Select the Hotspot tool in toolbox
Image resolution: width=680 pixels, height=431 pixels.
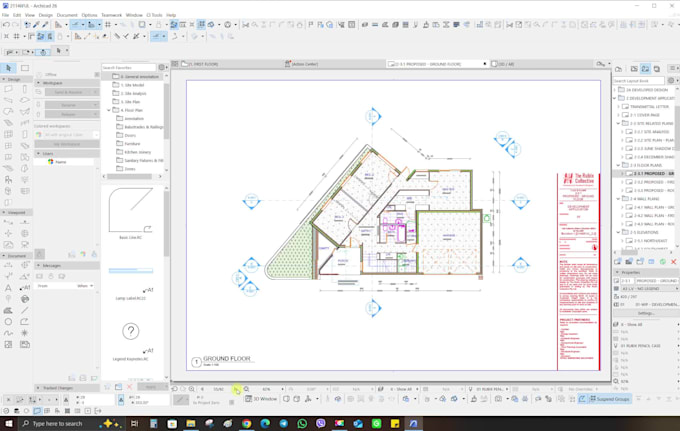point(25,333)
